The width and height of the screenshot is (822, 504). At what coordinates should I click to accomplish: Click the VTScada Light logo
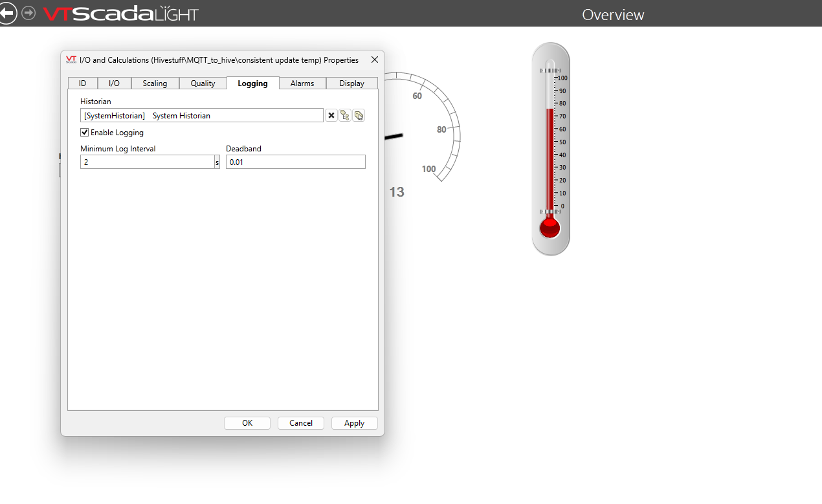pos(120,14)
